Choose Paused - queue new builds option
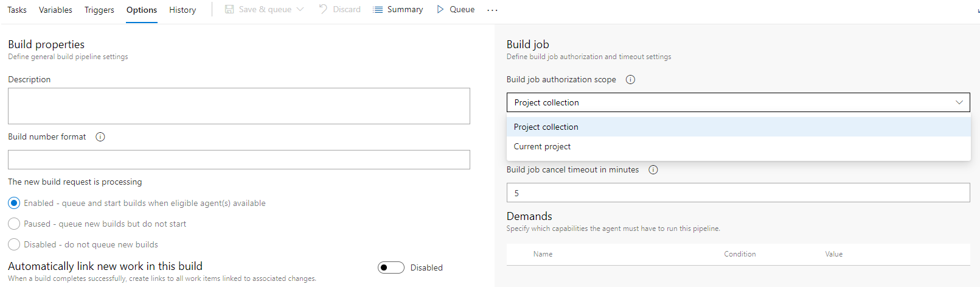980x287 pixels. 14,224
